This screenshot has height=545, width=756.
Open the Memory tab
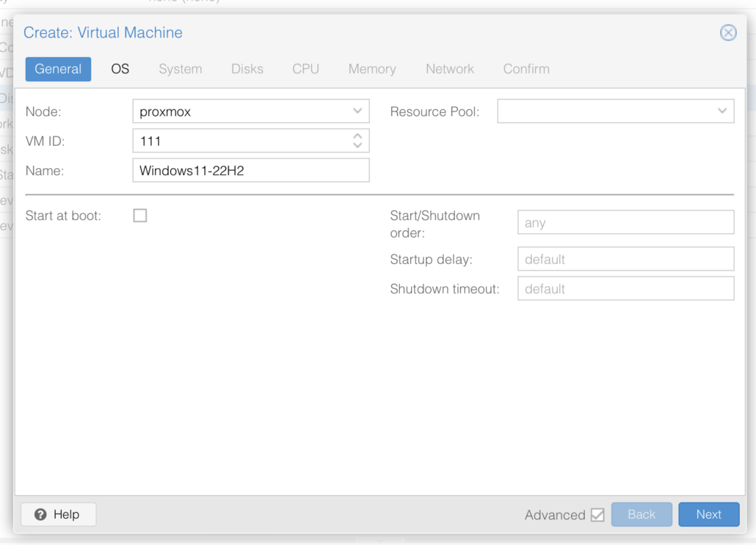point(371,69)
